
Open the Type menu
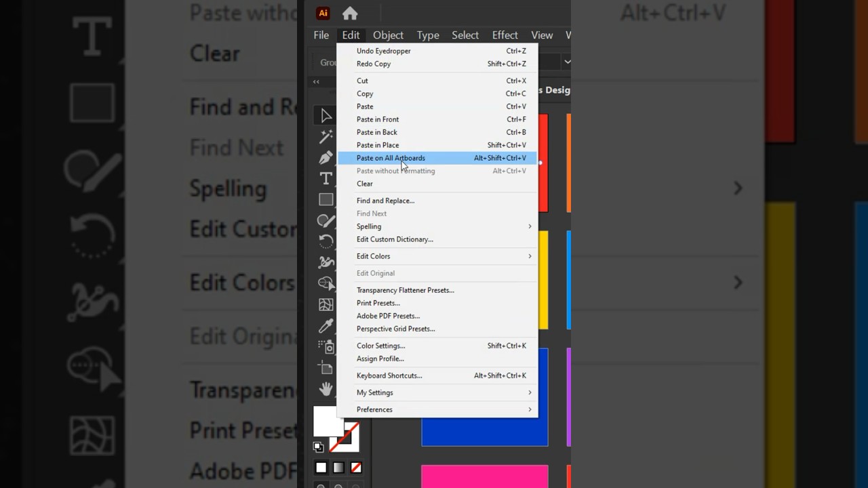428,35
